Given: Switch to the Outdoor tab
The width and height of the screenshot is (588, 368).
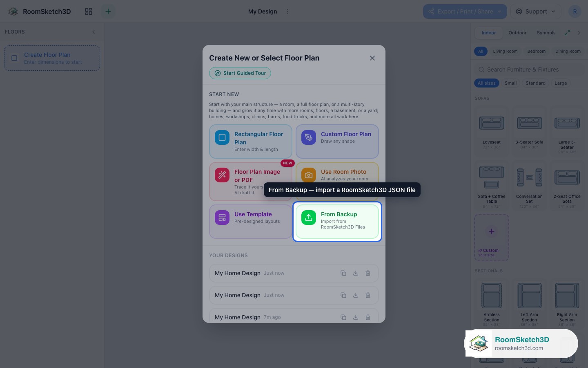Looking at the screenshot, I should click(x=517, y=33).
